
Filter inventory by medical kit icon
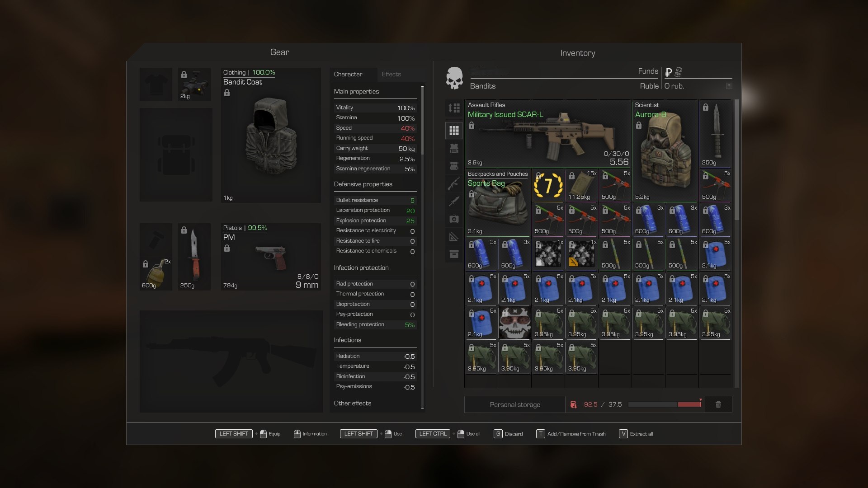click(x=454, y=219)
